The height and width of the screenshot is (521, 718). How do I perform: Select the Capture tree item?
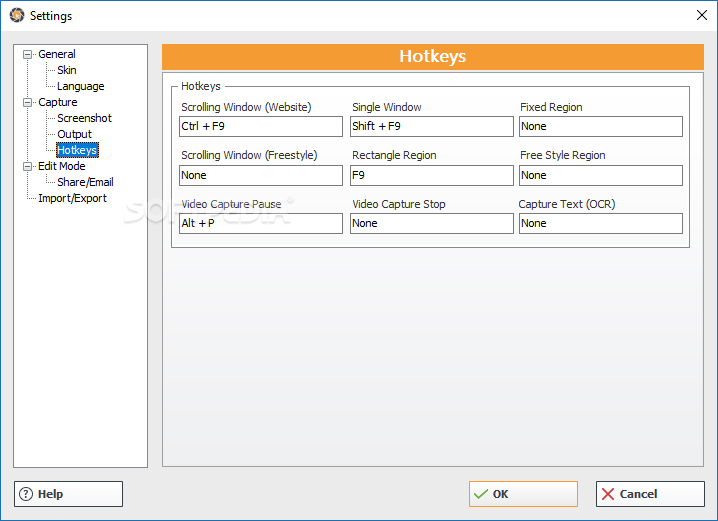pyautogui.click(x=58, y=102)
